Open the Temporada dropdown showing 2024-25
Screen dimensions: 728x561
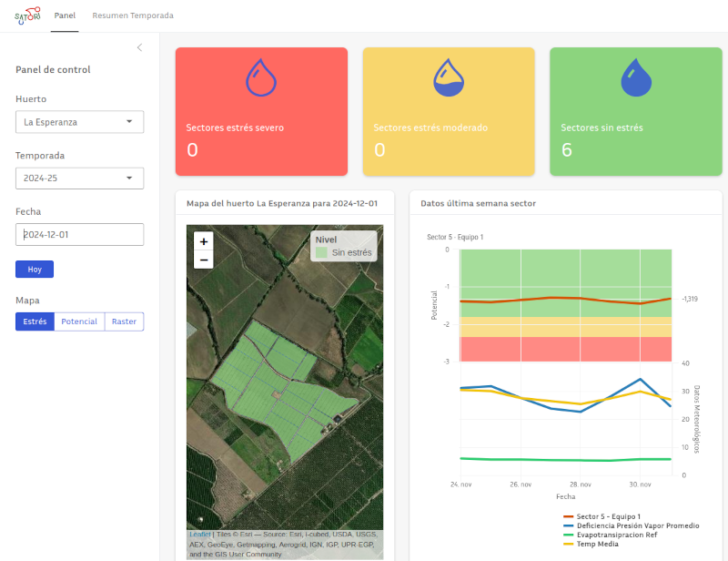pos(79,178)
